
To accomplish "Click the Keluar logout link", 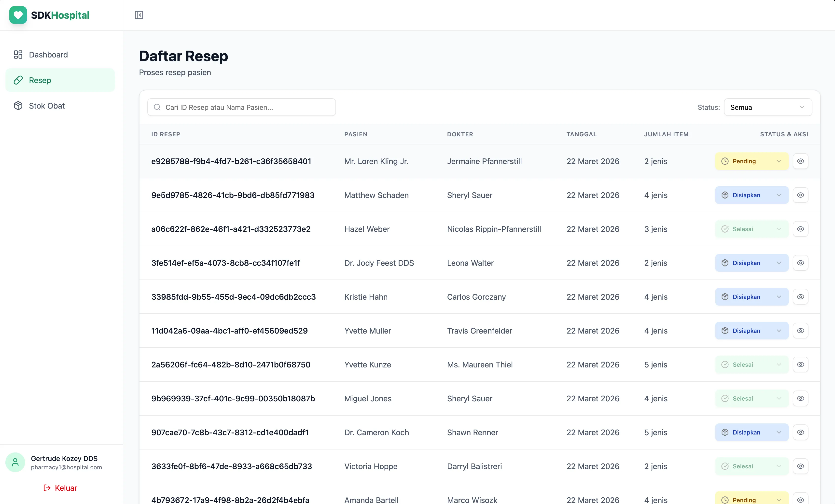I will pyautogui.click(x=61, y=488).
